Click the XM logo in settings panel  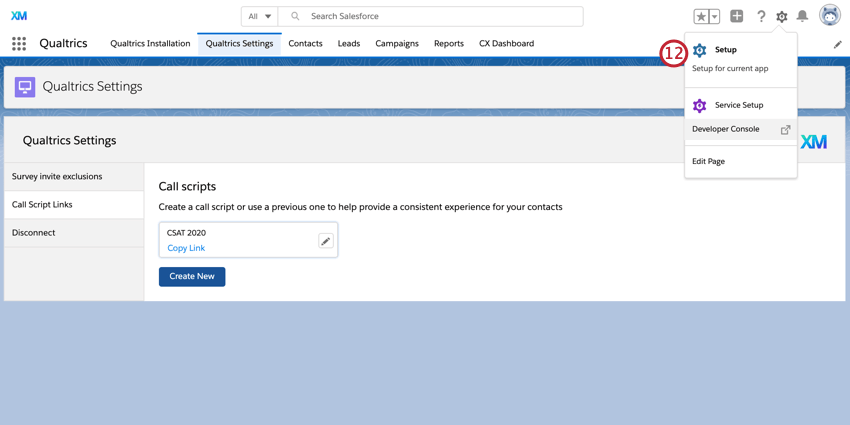pos(814,142)
